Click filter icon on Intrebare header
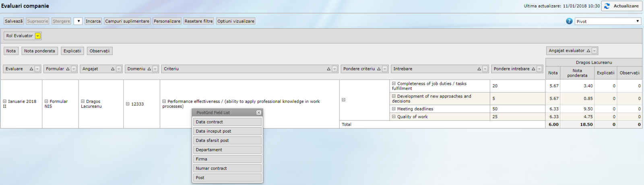Viewport: 644px width, 185px height. coord(485,69)
